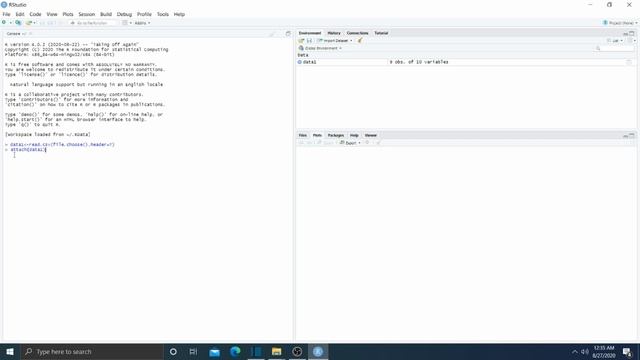
Task: Open Task View on the taskbar
Action: (193, 351)
